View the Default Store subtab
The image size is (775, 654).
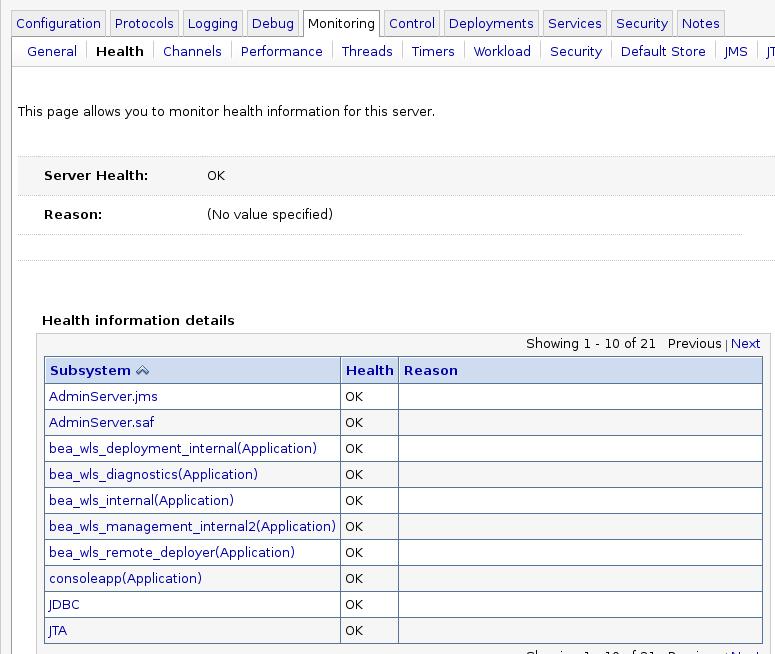pyautogui.click(x=663, y=51)
